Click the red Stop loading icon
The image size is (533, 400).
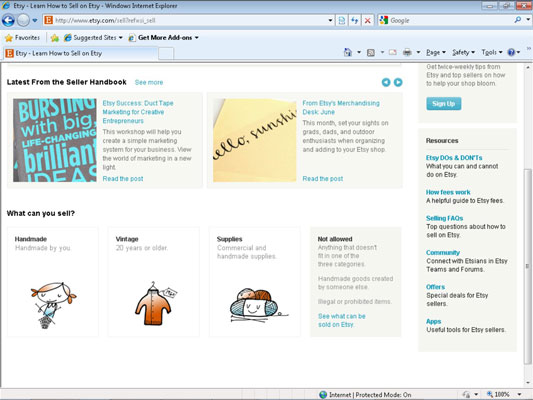tap(367, 20)
